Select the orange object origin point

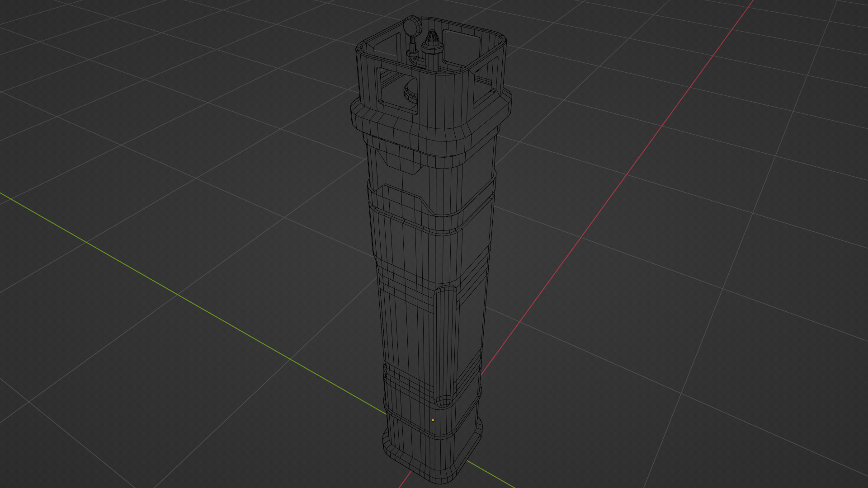tap(433, 420)
